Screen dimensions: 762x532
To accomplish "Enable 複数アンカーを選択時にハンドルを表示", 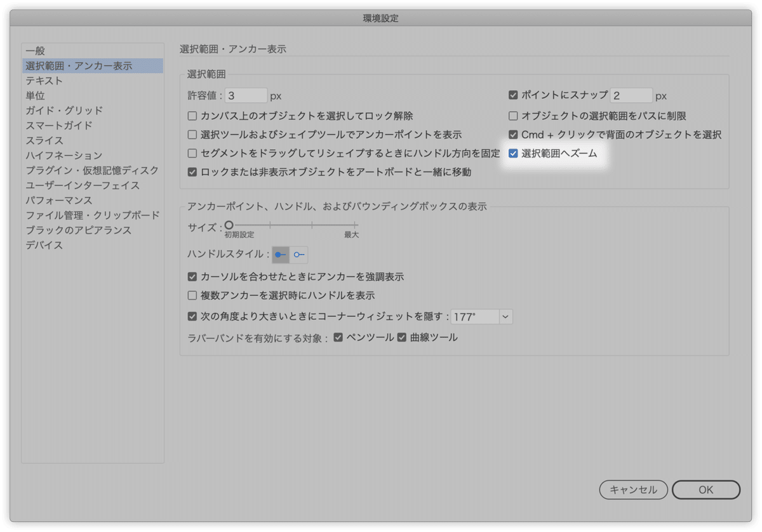I will [192, 295].
